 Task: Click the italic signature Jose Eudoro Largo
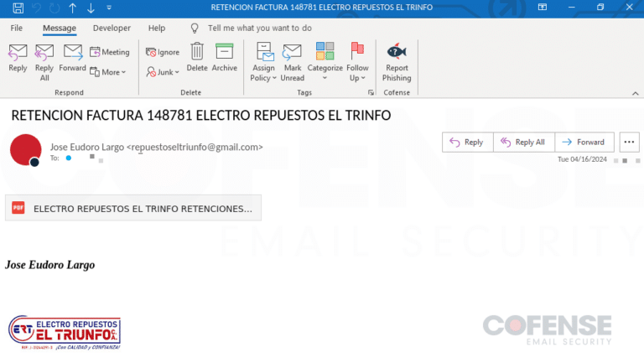(49, 265)
